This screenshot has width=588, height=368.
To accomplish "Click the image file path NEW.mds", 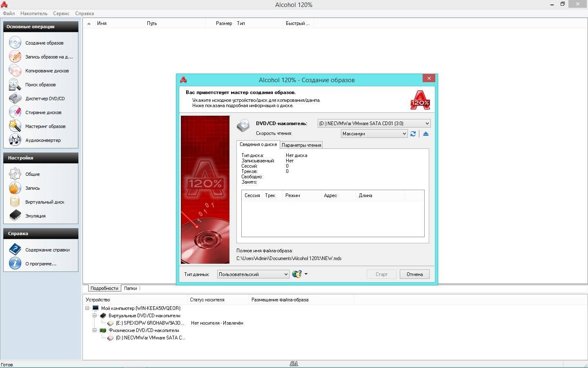I will point(289,258).
